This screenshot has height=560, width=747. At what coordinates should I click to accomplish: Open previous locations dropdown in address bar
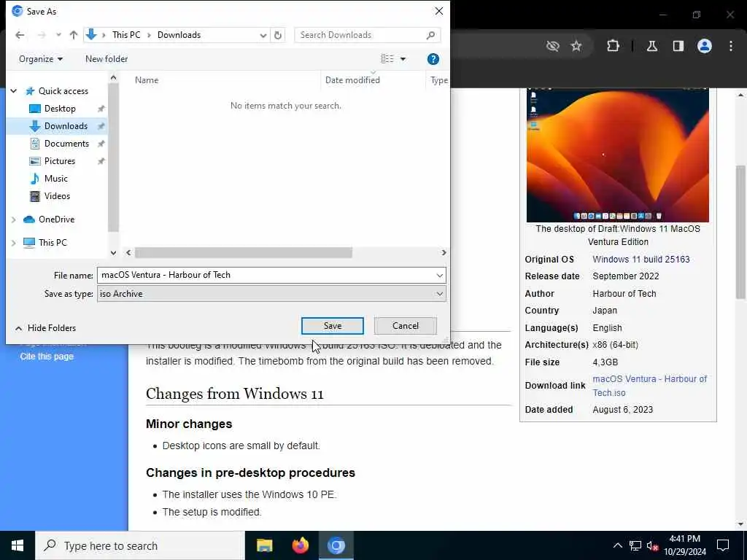click(263, 35)
